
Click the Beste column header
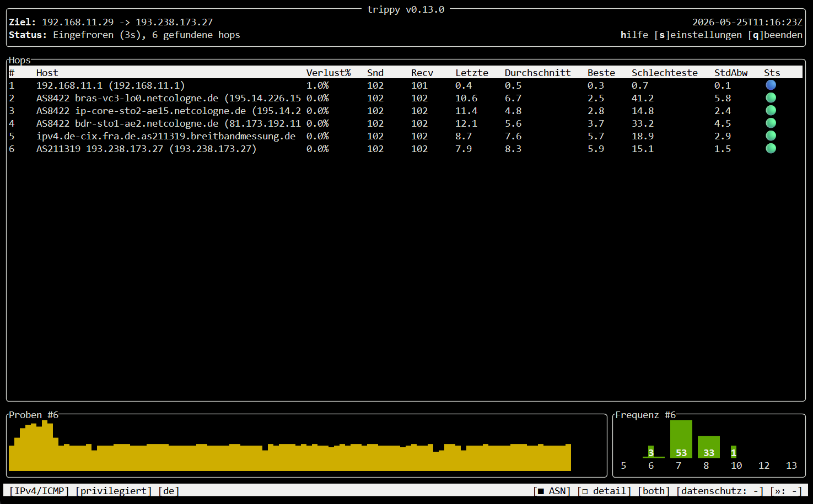601,73
